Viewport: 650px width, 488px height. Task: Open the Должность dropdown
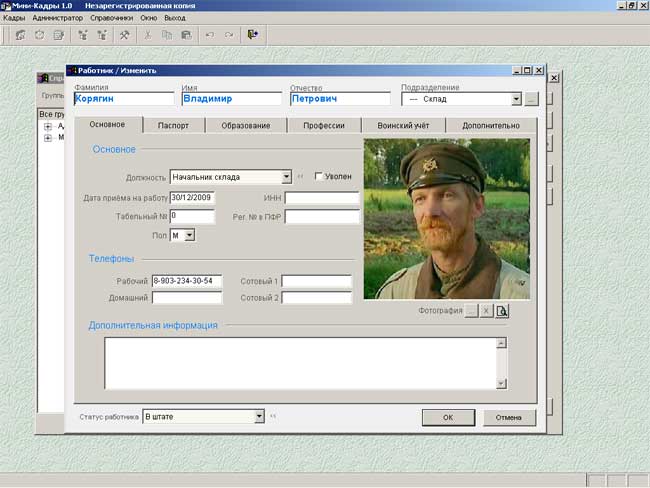tap(286, 177)
